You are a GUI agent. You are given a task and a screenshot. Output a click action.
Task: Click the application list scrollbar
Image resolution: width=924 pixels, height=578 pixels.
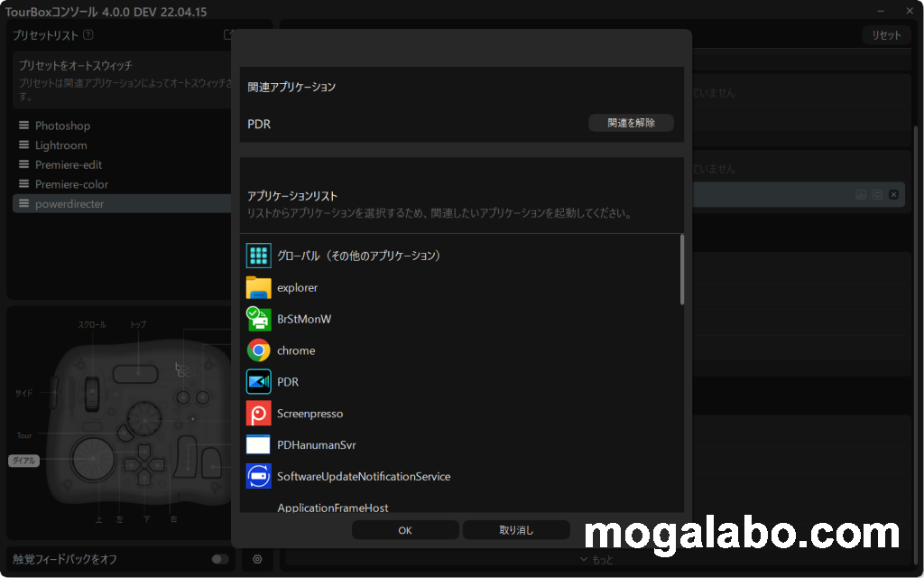point(682,271)
